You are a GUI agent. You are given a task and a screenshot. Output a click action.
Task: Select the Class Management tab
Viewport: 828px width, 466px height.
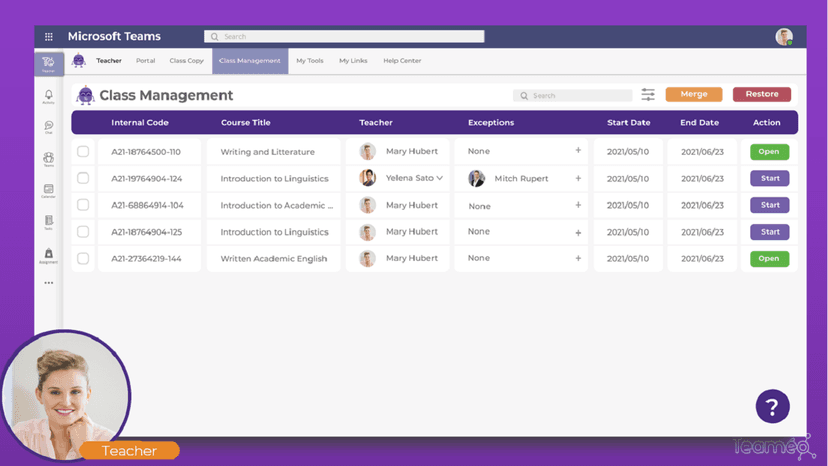pyautogui.click(x=250, y=61)
